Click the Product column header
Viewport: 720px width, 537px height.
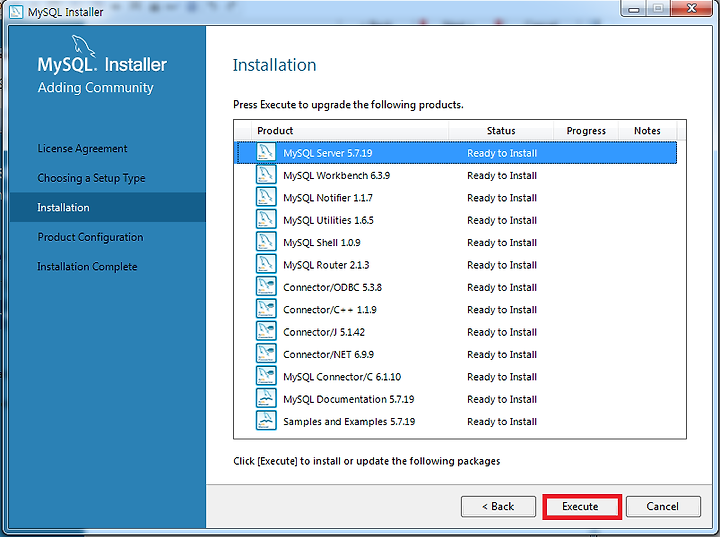tap(349, 130)
